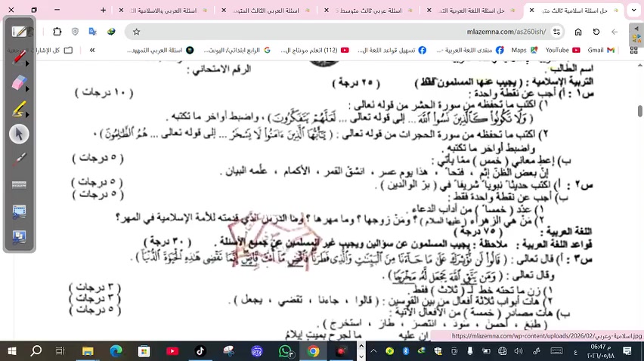This screenshot has height=361, width=644.
Task: Bookmark this page with the star icon
Action: click(x=136, y=32)
